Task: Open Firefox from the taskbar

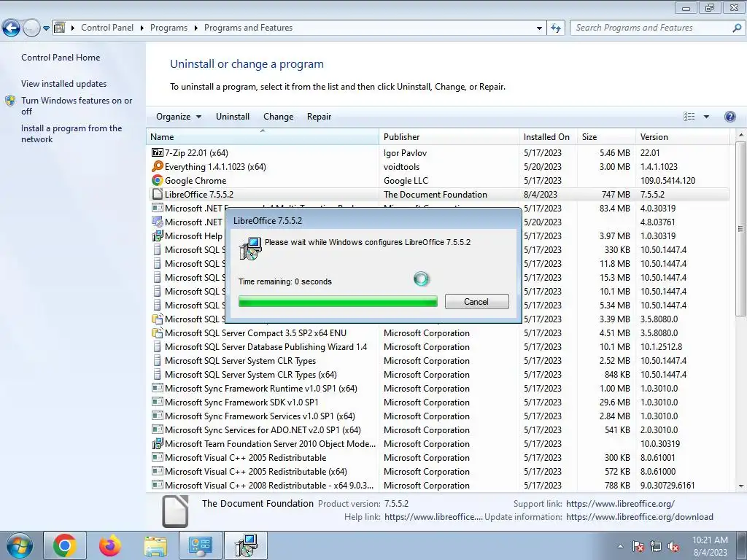Action: (110, 545)
